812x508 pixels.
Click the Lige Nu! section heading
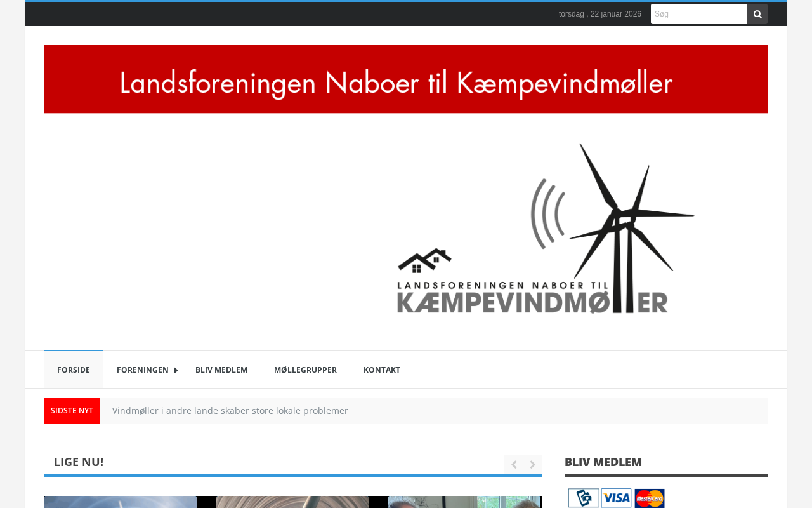[79, 462]
